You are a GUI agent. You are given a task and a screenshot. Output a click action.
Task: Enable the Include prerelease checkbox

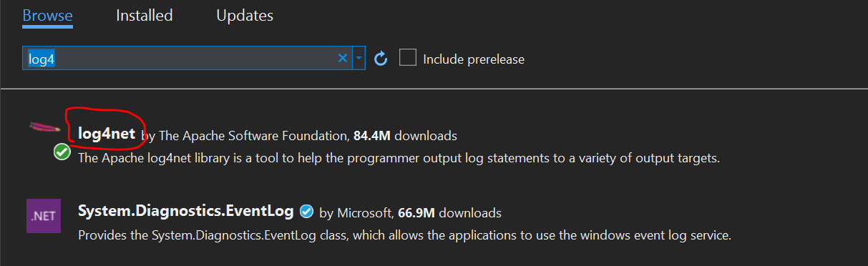[408, 58]
